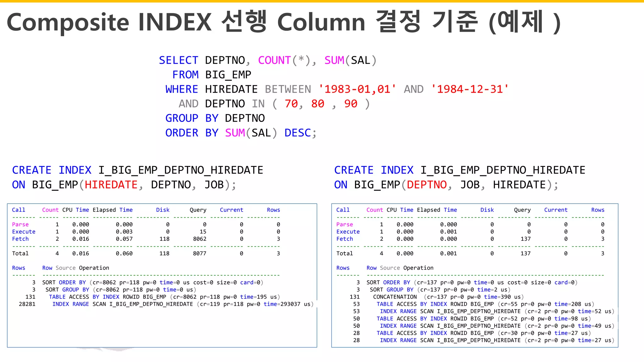The height and width of the screenshot is (362, 644).
Task: Click the 'FROM BIG_EMP' line
Action: (x=212, y=75)
